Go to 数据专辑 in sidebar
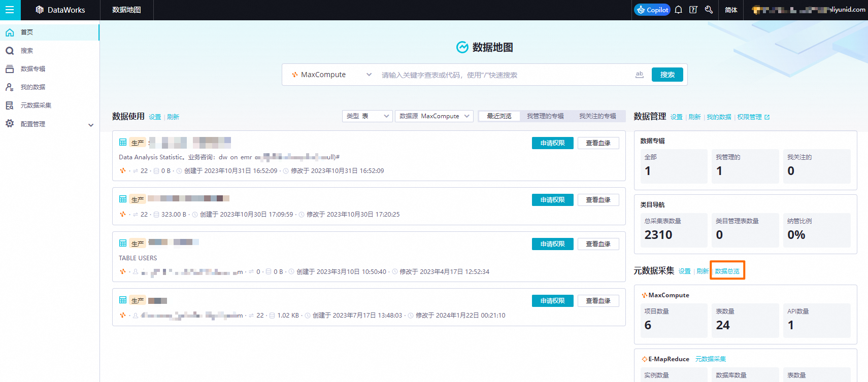The height and width of the screenshot is (382, 868). pos(50,68)
